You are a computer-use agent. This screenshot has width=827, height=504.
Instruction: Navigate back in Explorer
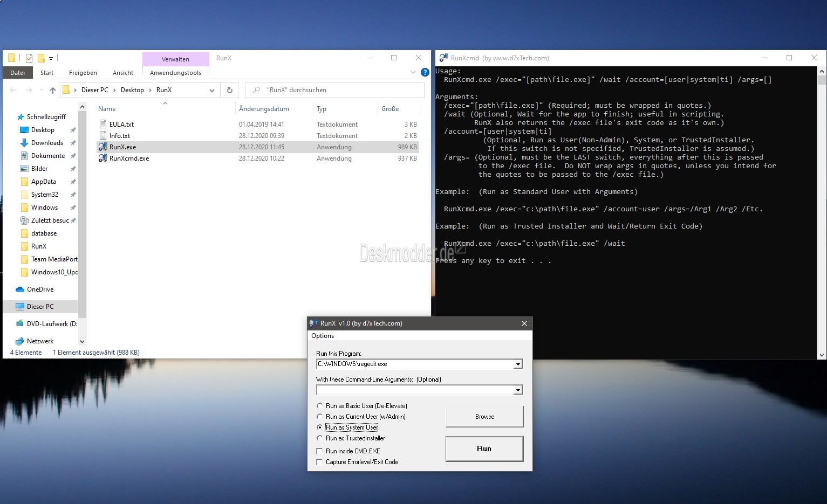pyautogui.click(x=14, y=90)
